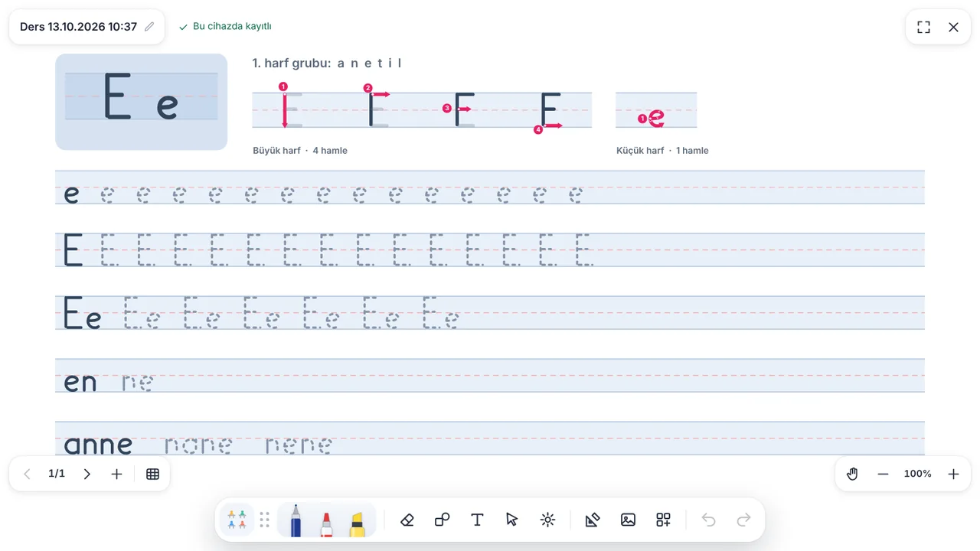Grab the toolbar drag handle dots
Screen dimensions: 980x551
coord(265,520)
